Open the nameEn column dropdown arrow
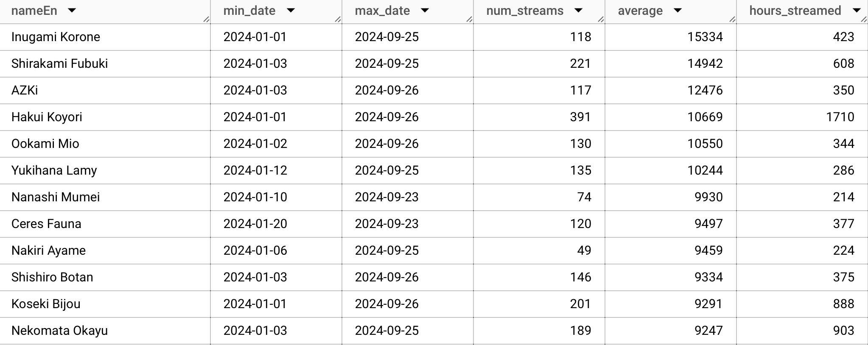The height and width of the screenshot is (345, 868). (72, 11)
